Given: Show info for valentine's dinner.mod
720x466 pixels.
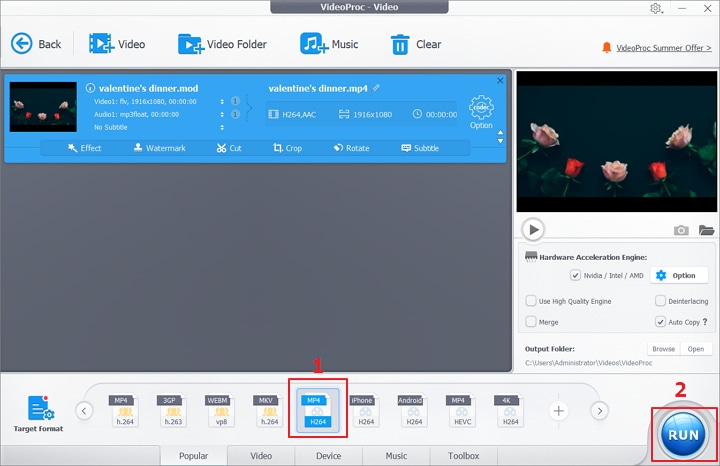Looking at the screenshot, I should (x=90, y=88).
